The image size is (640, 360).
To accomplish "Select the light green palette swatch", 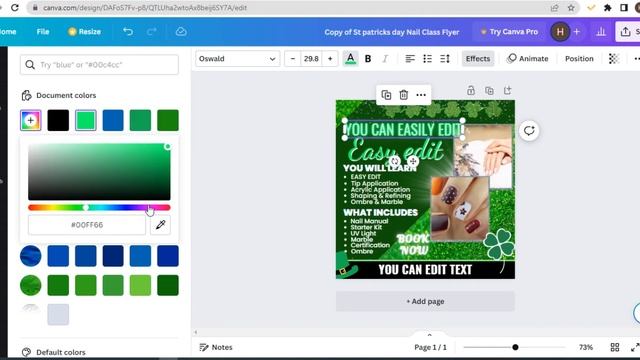I will (140, 285).
